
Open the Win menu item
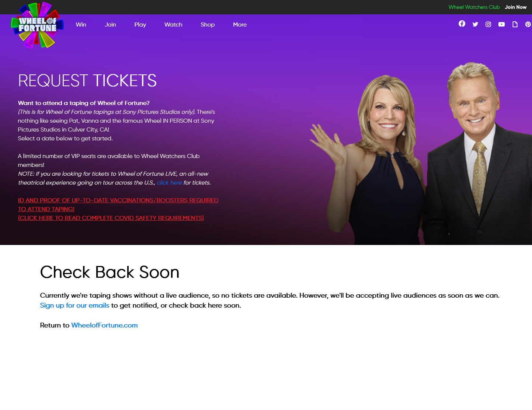(81, 25)
